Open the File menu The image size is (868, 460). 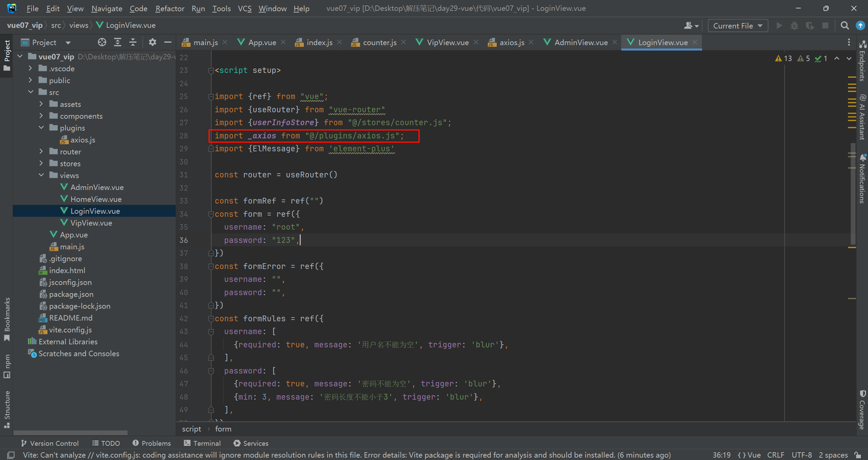tap(33, 8)
